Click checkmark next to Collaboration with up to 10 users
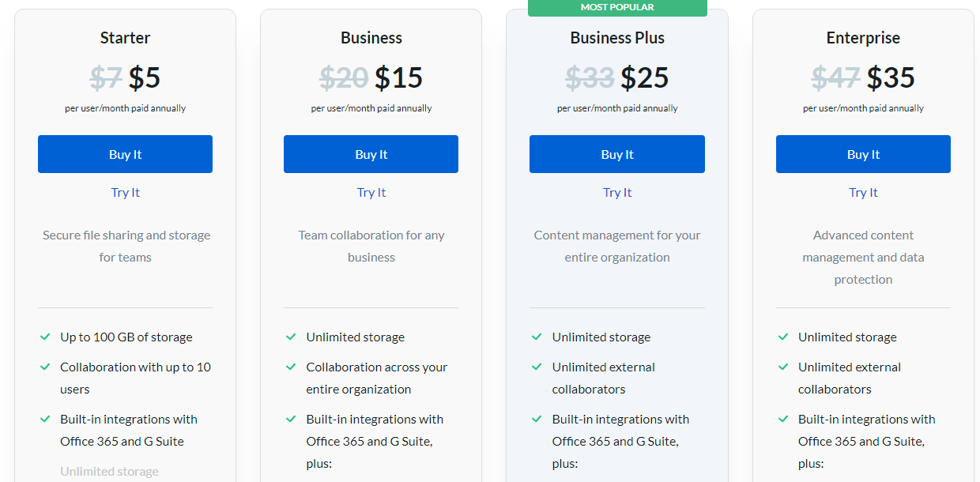The height and width of the screenshot is (482, 980). tap(45, 367)
